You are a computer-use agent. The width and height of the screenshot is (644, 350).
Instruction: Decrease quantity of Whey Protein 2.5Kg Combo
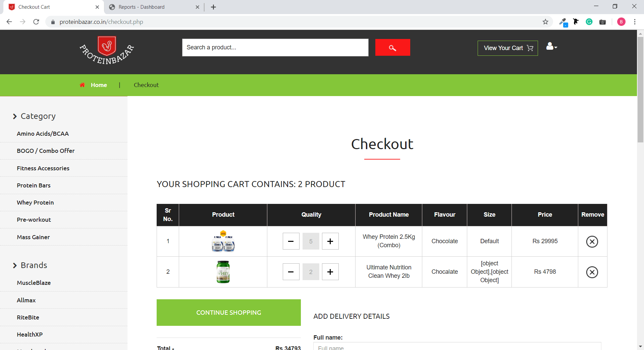tap(291, 241)
